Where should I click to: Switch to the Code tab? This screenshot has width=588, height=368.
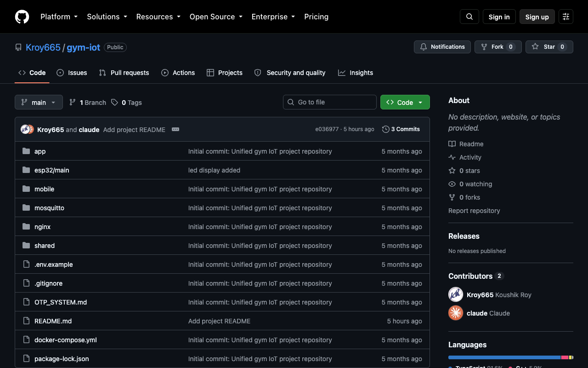tap(32, 73)
